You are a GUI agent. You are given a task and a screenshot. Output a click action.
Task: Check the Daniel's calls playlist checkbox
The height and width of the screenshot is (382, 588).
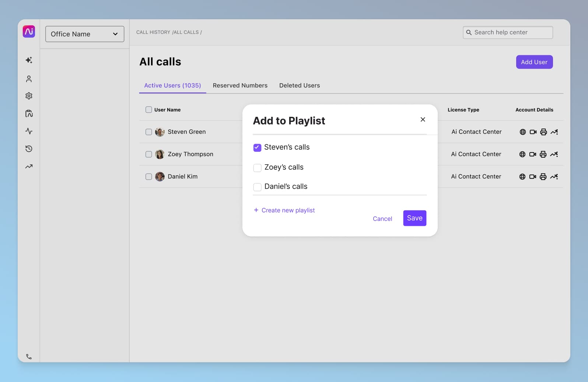257,187
